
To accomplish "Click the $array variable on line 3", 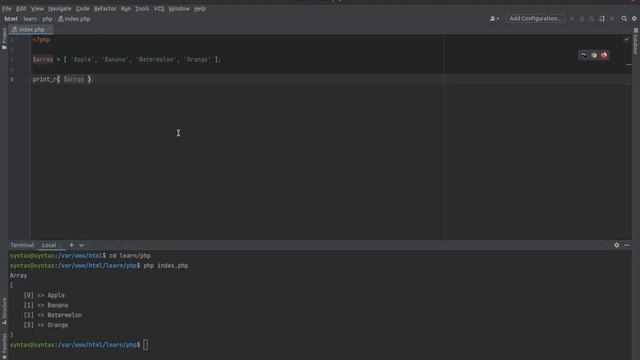I will click(43, 60).
